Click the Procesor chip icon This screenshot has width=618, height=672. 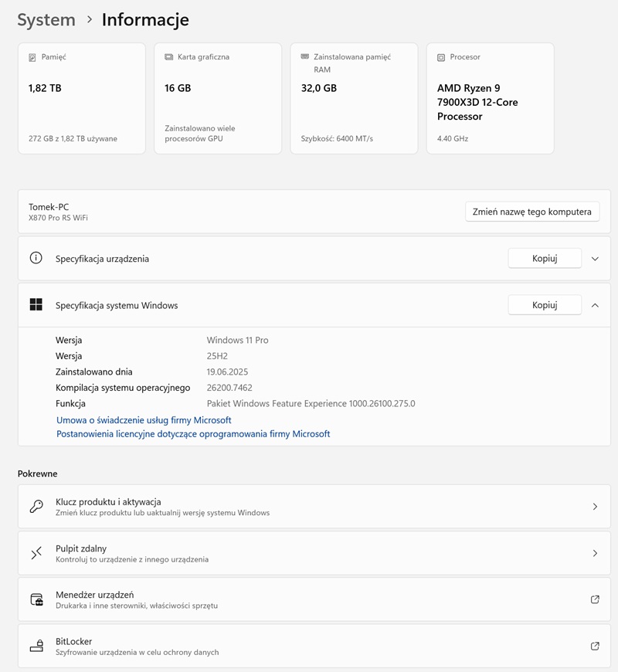[x=441, y=57]
